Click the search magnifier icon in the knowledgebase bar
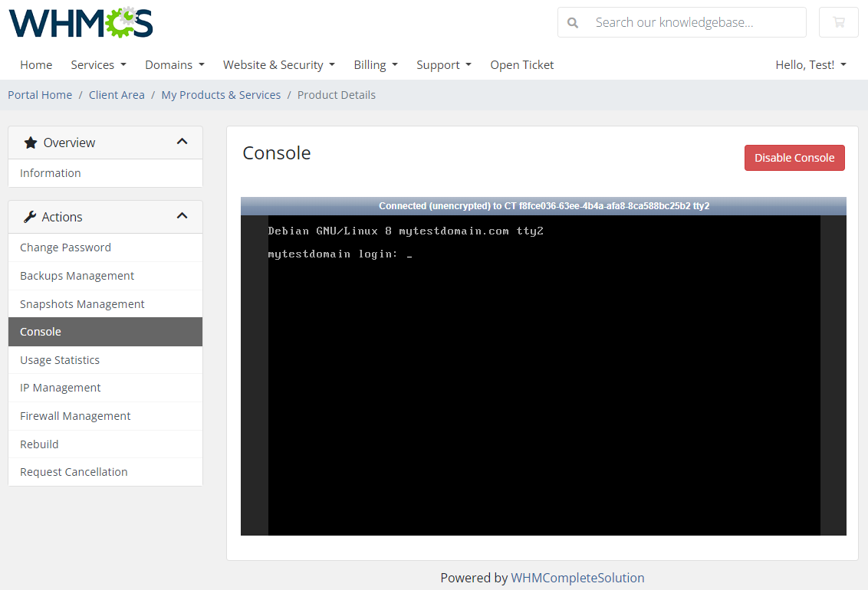The width and height of the screenshot is (868, 590). pyautogui.click(x=573, y=22)
